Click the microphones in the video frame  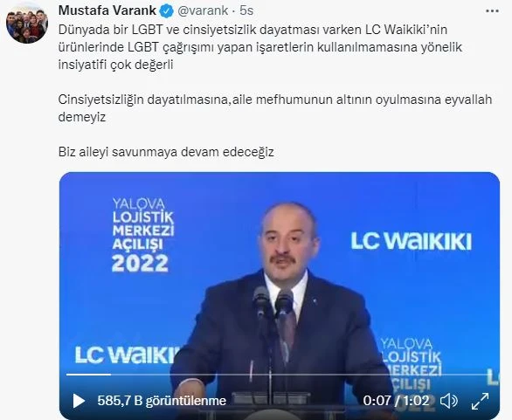point(273,302)
